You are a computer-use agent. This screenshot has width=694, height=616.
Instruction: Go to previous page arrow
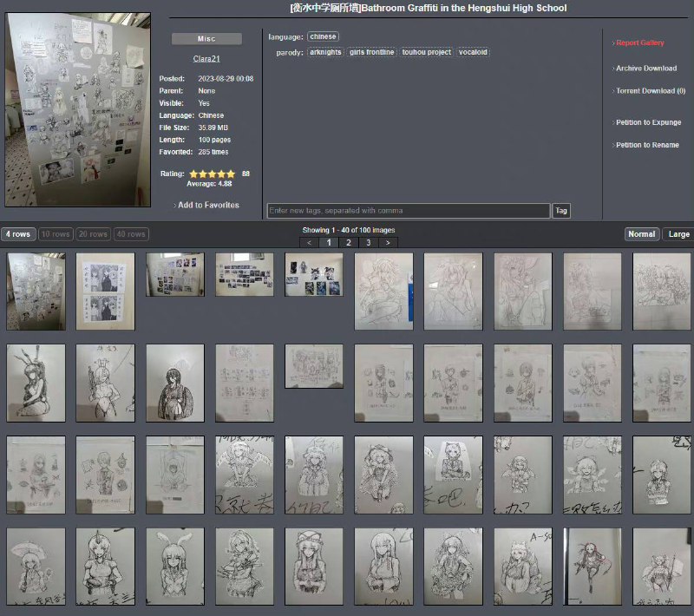pos(309,243)
